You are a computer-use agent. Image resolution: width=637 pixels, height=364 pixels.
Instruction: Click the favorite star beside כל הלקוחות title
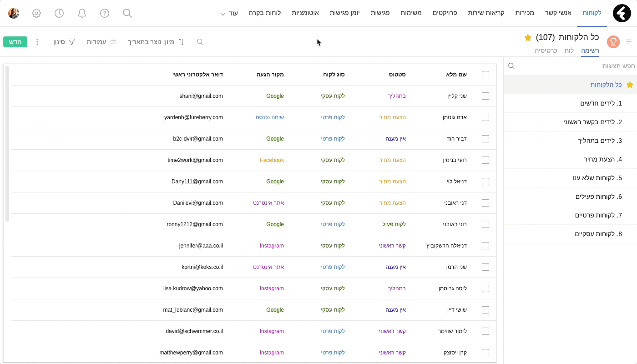click(x=528, y=37)
